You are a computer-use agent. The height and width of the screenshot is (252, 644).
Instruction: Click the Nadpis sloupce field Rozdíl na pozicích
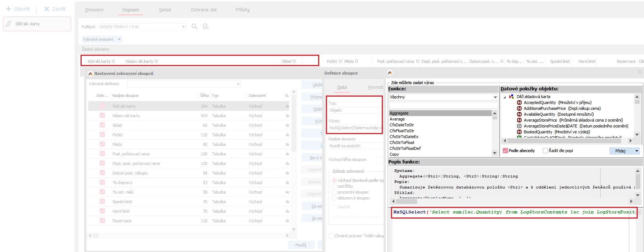[356, 146]
